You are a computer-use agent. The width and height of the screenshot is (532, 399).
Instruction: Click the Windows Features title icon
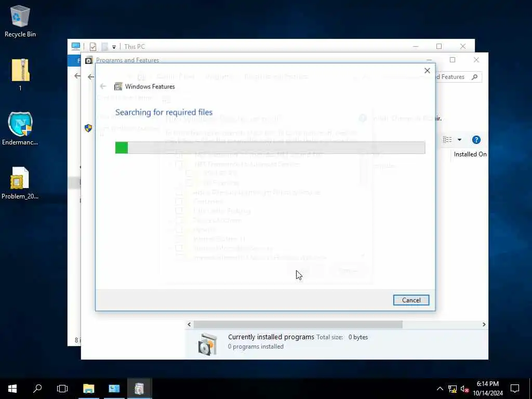click(x=118, y=87)
